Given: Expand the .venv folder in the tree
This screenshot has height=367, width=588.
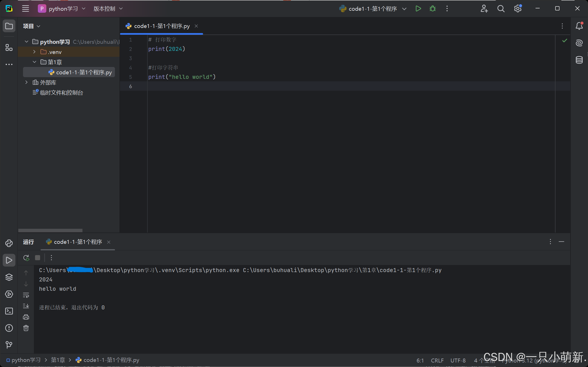Looking at the screenshot, I should click(34, 52).
